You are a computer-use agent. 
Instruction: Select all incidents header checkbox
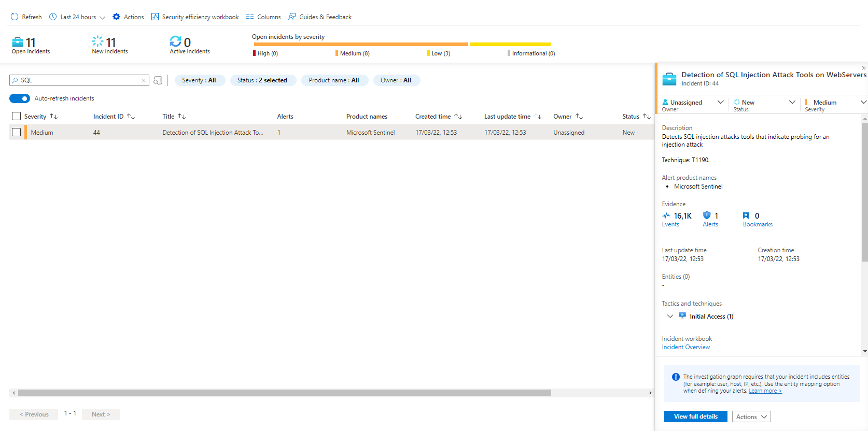pos(16,117)
